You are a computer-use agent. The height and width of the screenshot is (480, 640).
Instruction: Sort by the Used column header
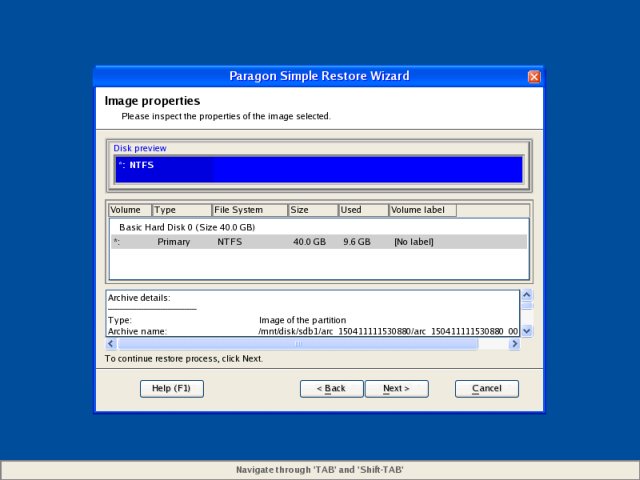tap(364, 210)
